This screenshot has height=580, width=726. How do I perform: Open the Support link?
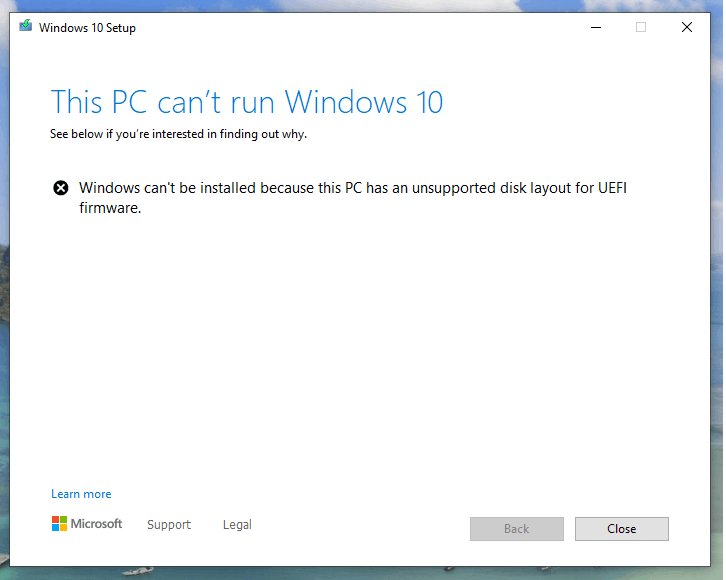[169, 524]
